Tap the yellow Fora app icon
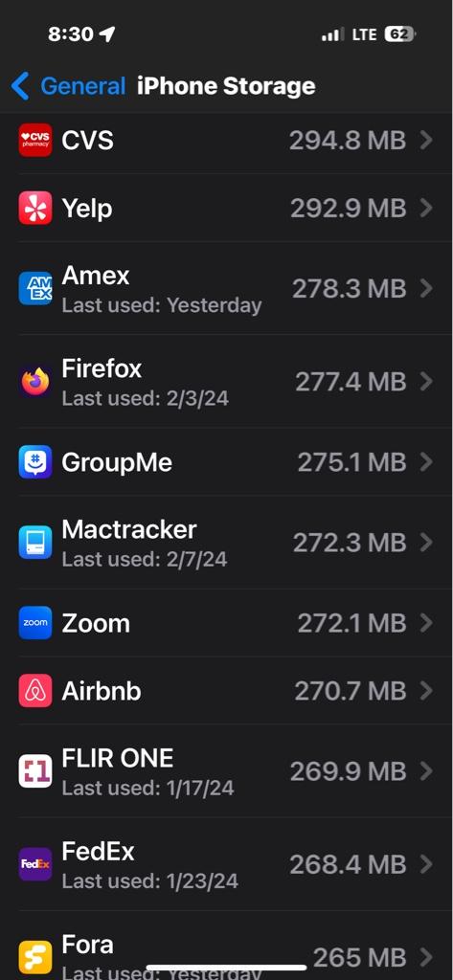The height and width of the screenshot is (980, 453). (x=35, y=957)
